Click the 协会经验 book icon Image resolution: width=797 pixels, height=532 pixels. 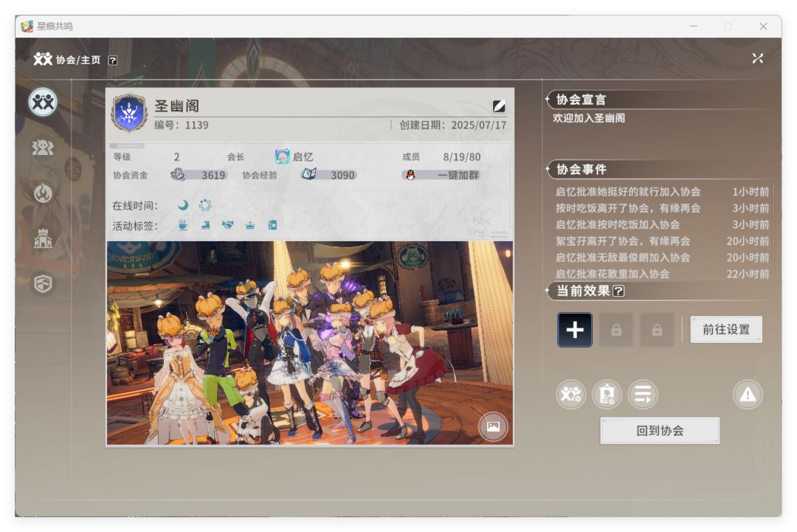pos(308,174)
